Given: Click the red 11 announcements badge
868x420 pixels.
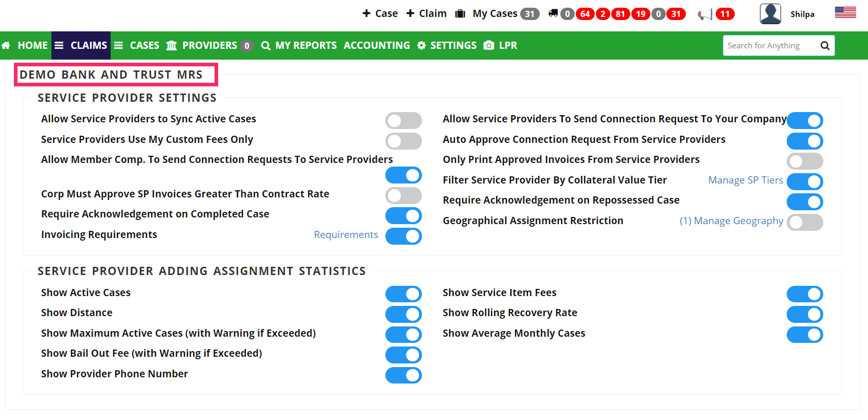Looking at the screenshot, I should coord(725,14).
